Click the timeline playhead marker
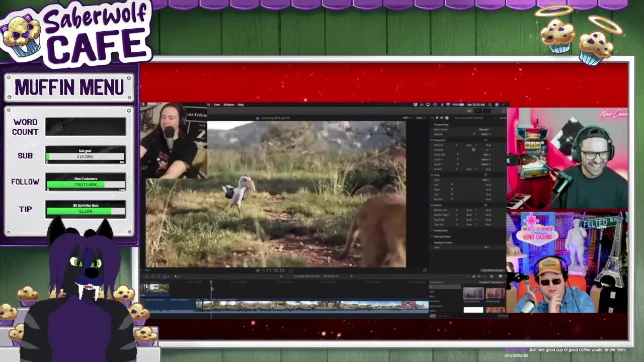The image size is (644, 362). coord(211,282)
